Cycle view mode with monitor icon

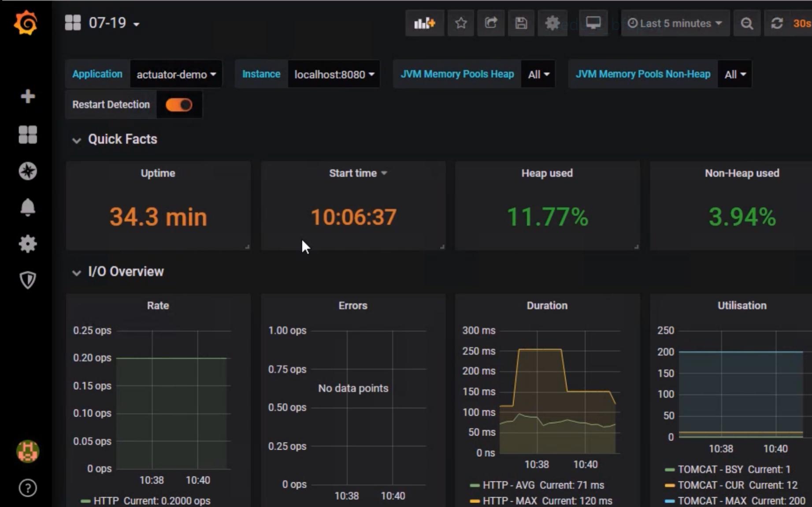[593, 23]
